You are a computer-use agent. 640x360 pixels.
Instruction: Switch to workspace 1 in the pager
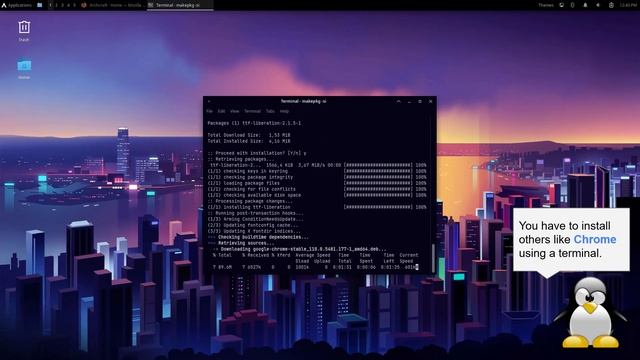tap(51, 5)
